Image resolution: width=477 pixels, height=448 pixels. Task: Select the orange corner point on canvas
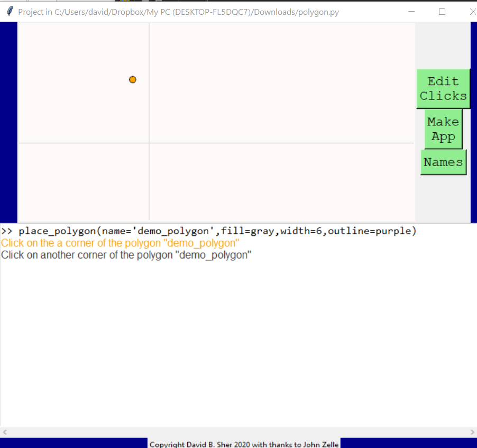(x=133, y=80)
